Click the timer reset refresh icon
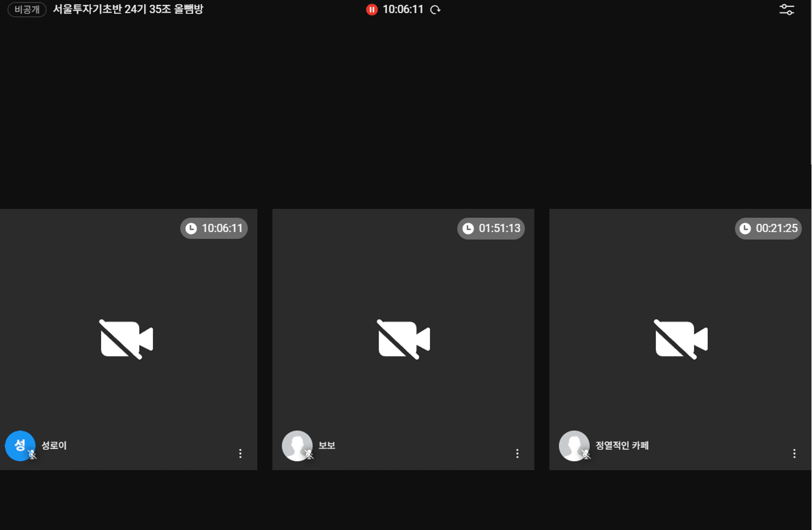Screen dimensions: 812x530 [x=435, y=10]
